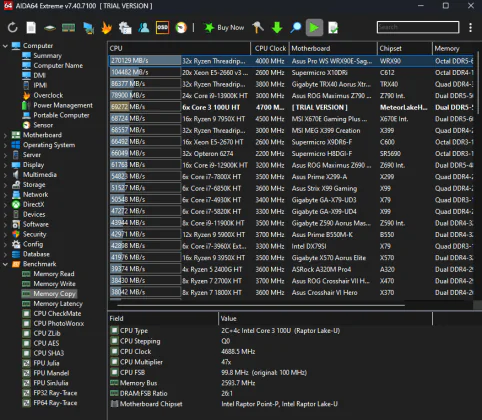Click the Buy Now button
Screen dimensions: 482x420
tap(224, 28)
